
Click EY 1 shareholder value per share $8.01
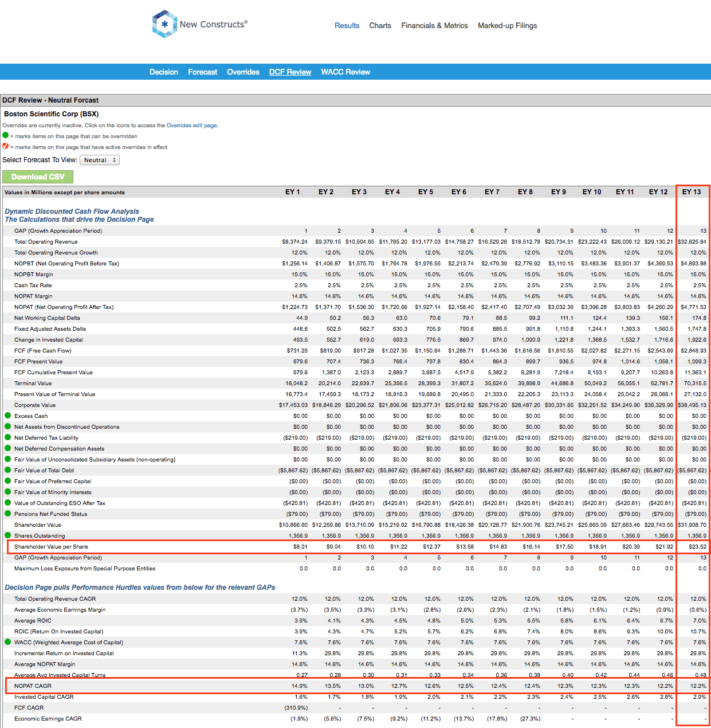click(x=300, y=546)
